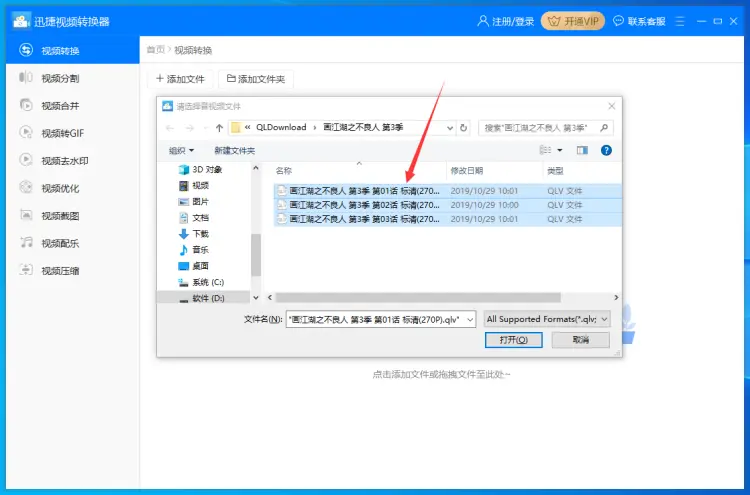The height and width of the screenshot is (495, 750).
Task: Open the hamburger menu in title bar
Action: (680, 22)
